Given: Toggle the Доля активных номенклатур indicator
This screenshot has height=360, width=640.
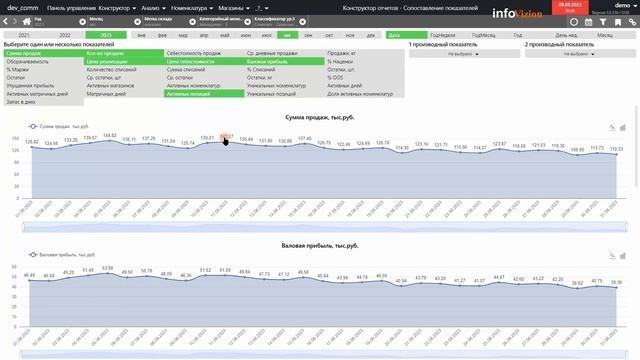Looking at the screenshot, I should (x=364, y=94).
